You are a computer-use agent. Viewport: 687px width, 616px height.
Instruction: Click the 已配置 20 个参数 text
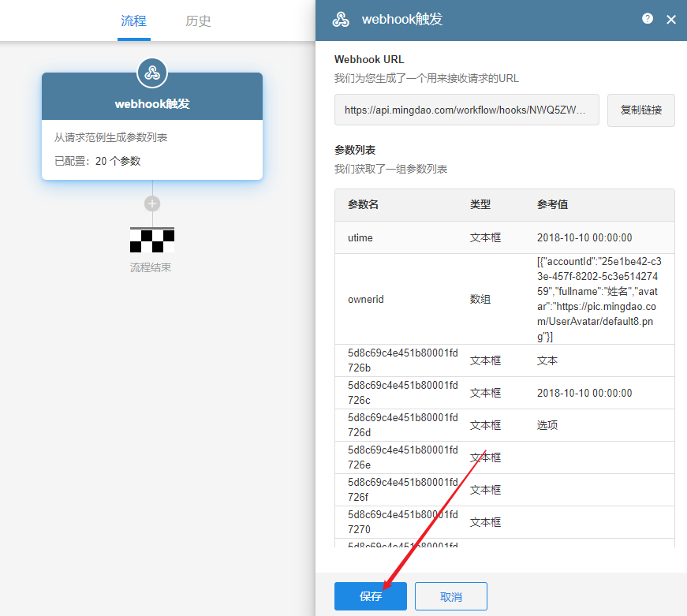point(97,161)
